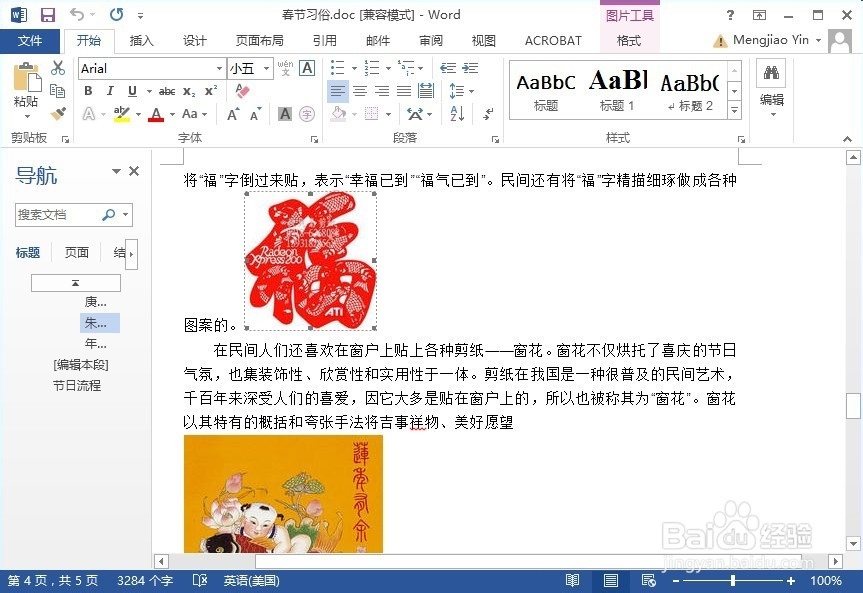Toggle Character Shading icon

point(285,114)
